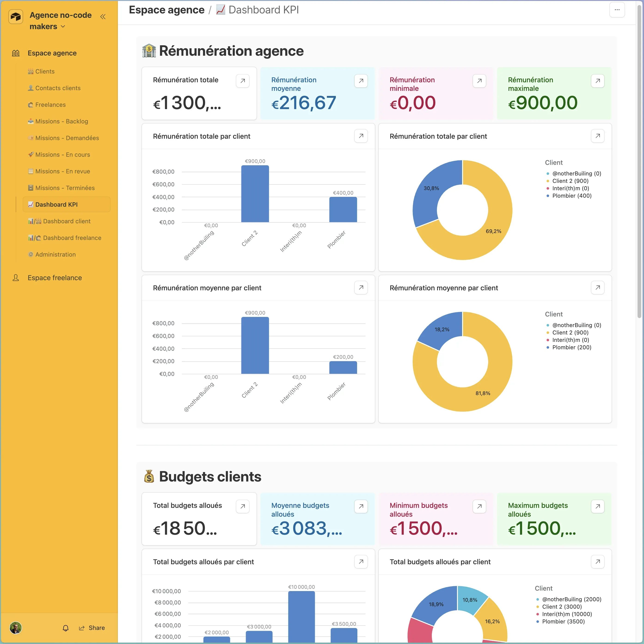644x644 pixels.
Task: Expand Minimum budgets alloués card arrow
Action: coord(479,506)
